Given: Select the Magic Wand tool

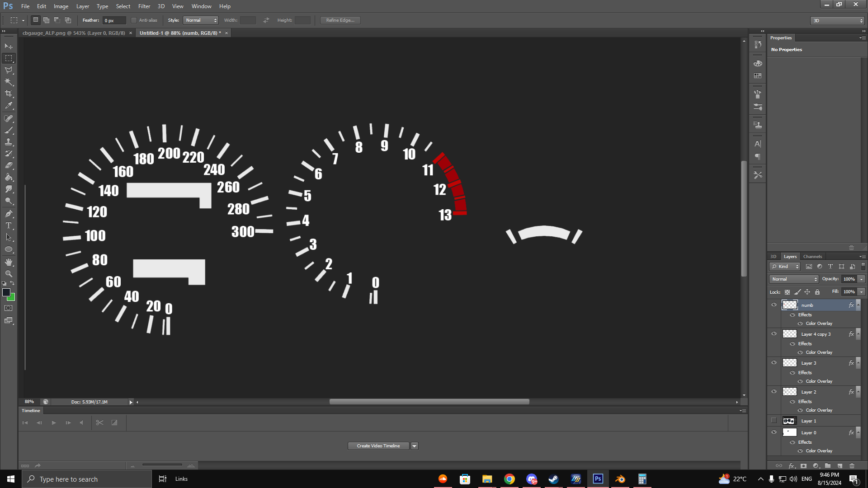Looking at the screenshot, I should click(x=9, y=82).
